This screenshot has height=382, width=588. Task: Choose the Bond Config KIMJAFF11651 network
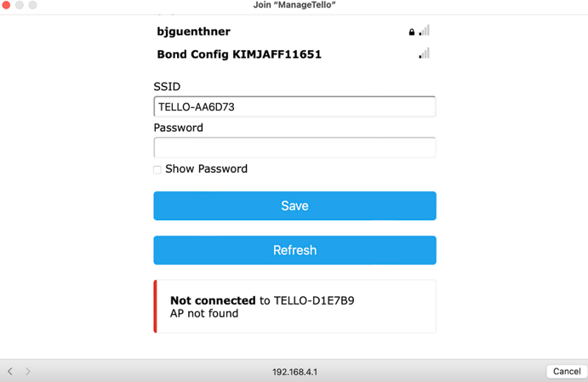pyautogui.click(x=239, y=54)
